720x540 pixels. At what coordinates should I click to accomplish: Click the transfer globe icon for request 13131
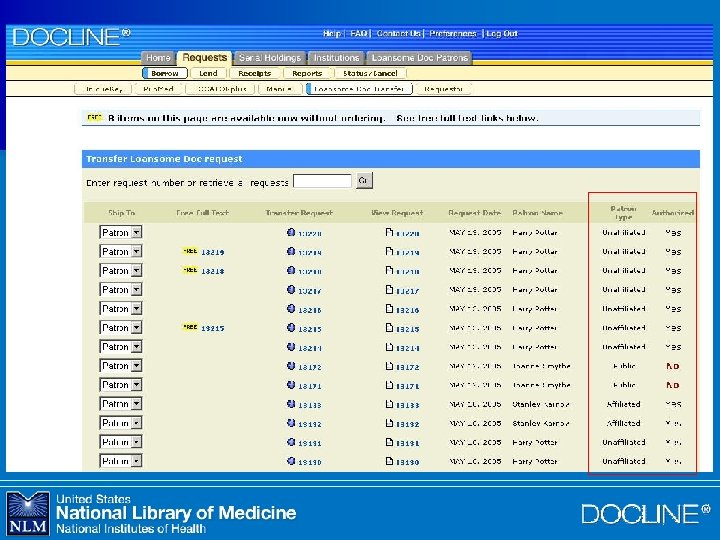(x=291, y=442)
